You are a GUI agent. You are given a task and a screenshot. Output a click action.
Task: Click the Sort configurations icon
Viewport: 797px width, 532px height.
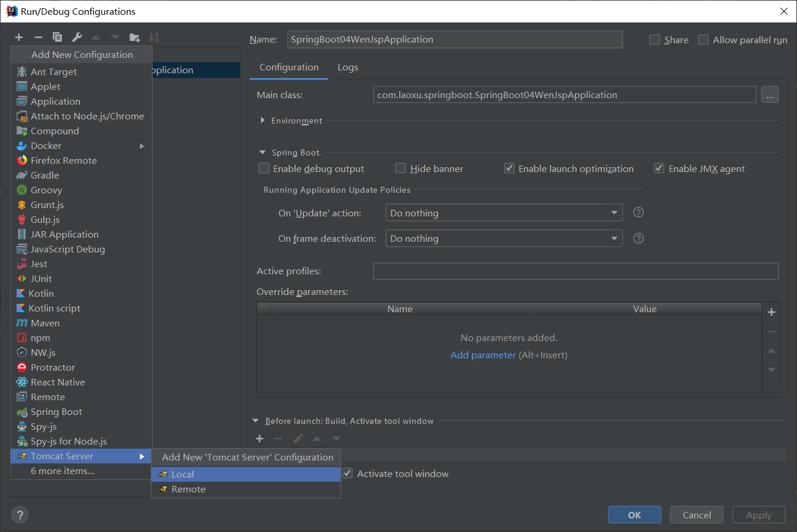154,37
